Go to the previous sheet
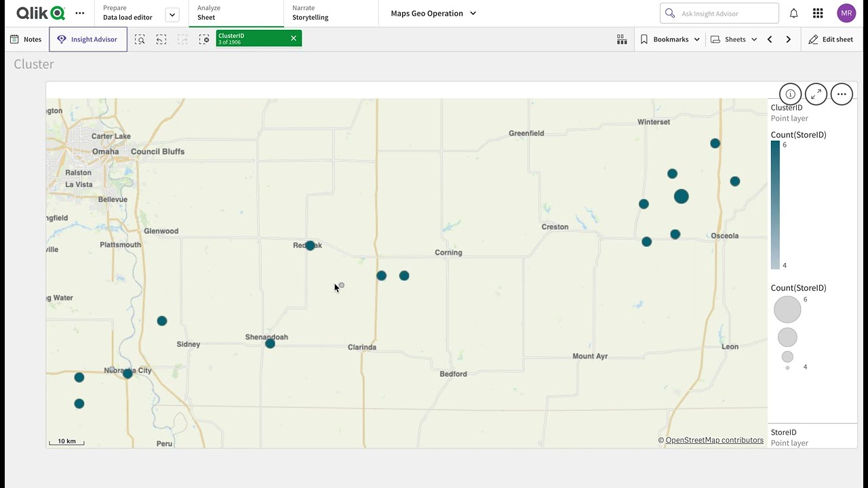Image resolution: width=868 pixels, height=488 pixels. (770, 39)
